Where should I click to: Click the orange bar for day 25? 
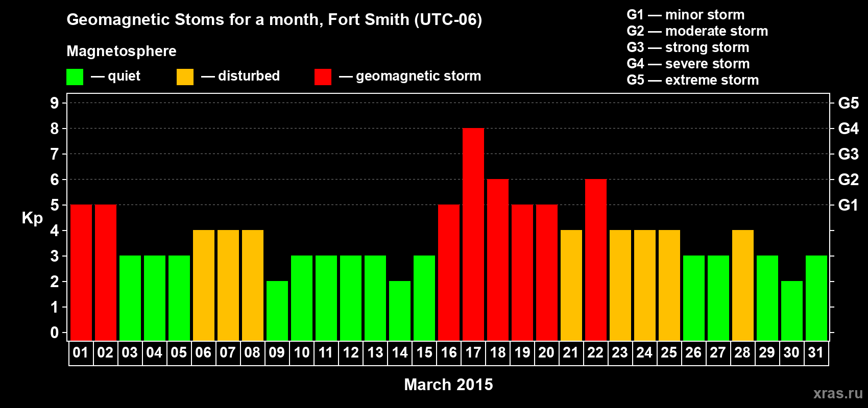pyautogui.click(x=669, y=285)
